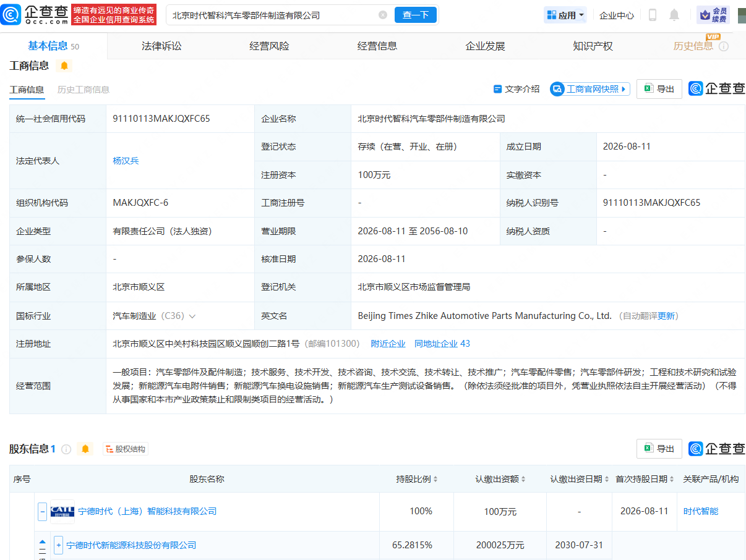Open 附近企业 link
This screenshot has width=746, height=560.
pyautogui.click(x=388, y=344)
